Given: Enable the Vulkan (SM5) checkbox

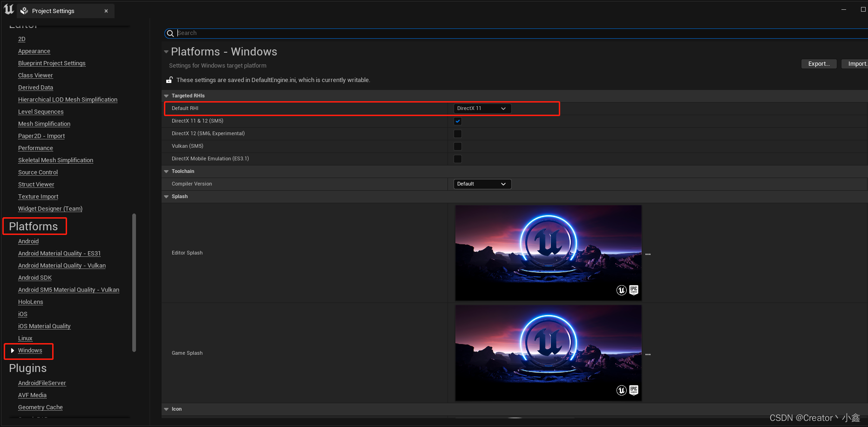Looking at the screenshot, I should tap(457, 146).
